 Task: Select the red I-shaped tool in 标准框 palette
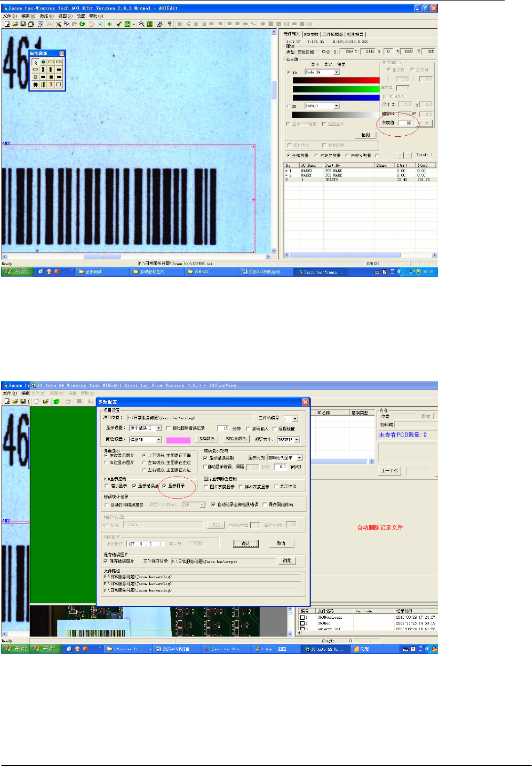tap(51, 84)
